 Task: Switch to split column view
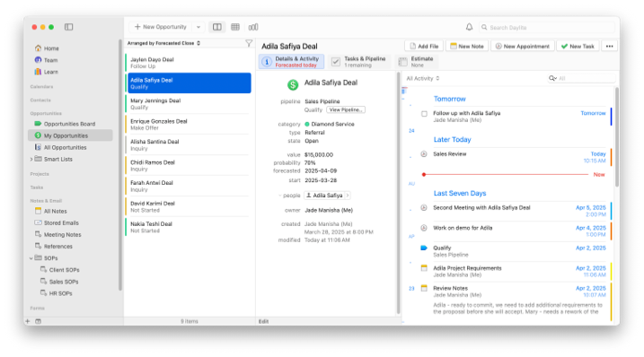click(216, 27)
